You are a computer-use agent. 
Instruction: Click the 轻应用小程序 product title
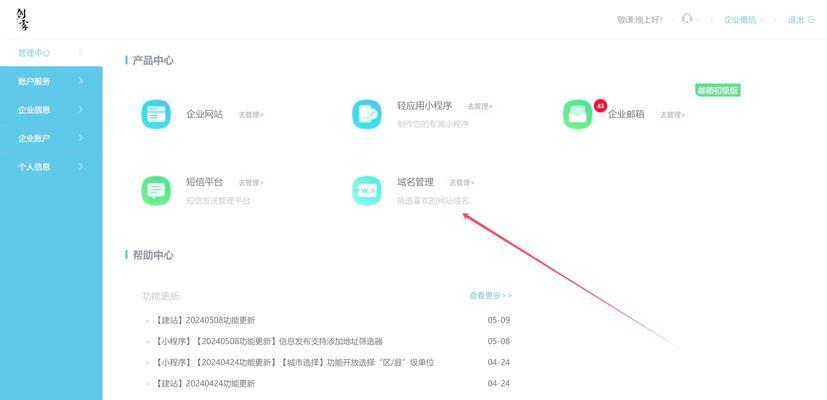pyautogui.click(x=425, y=106)
